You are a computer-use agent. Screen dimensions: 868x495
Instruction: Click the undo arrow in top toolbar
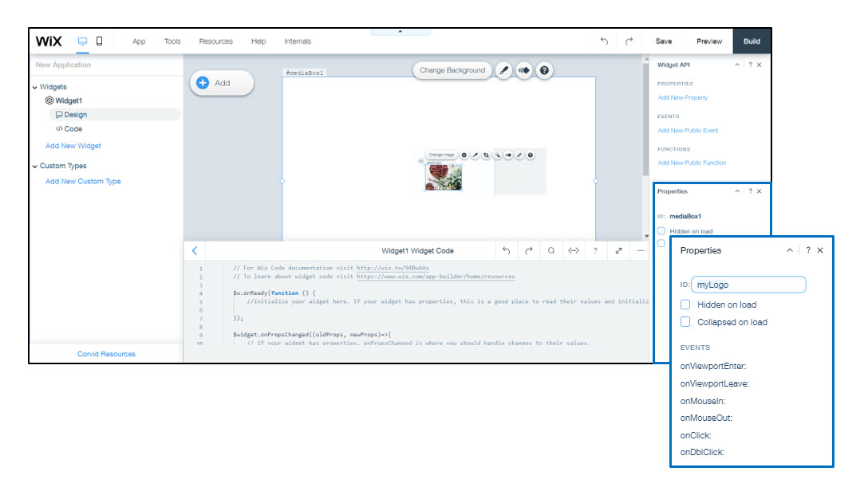click(604, 41)
